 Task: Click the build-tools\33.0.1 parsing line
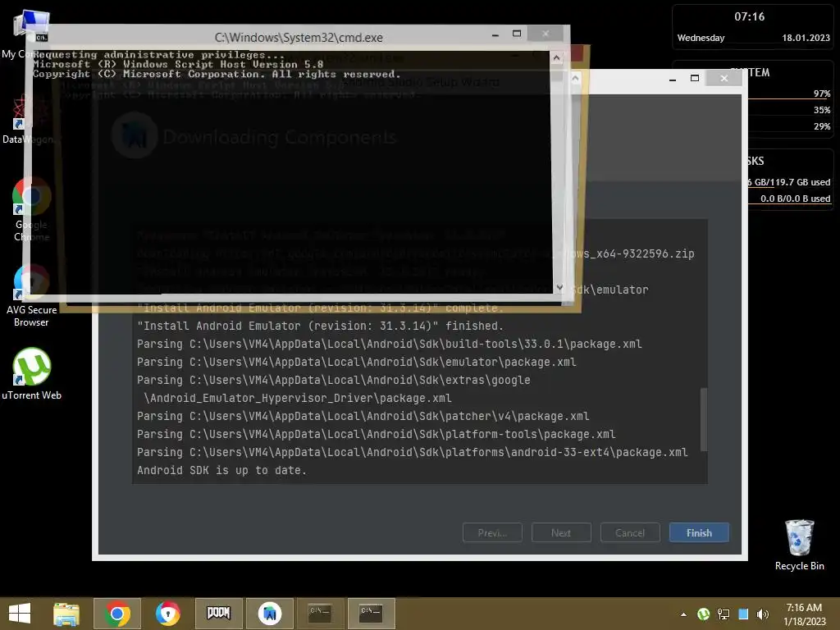pos(389,344)
